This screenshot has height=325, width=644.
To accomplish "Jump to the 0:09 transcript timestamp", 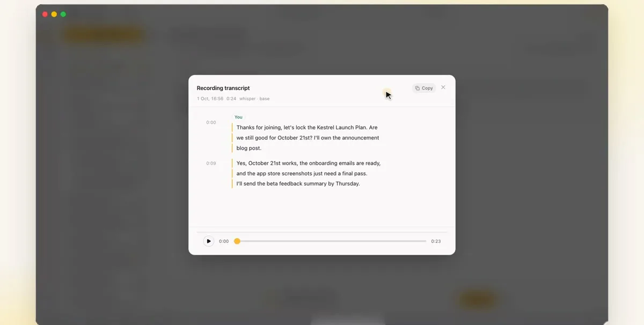I will point(211,163).
